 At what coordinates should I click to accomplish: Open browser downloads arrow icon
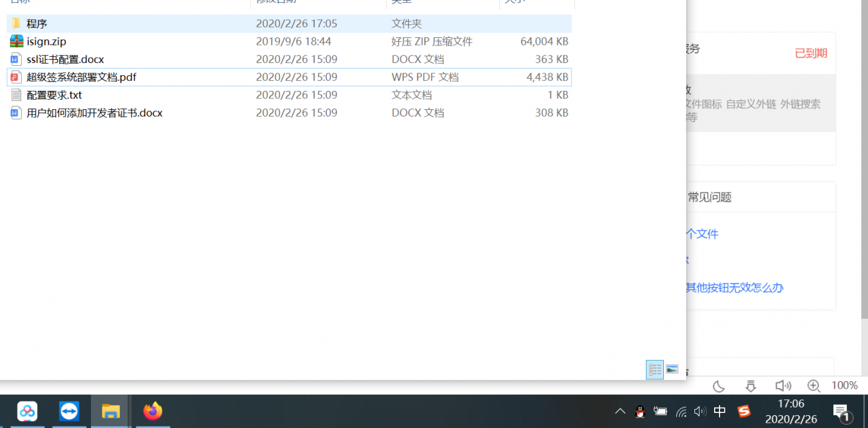click(x=751, y=386)
